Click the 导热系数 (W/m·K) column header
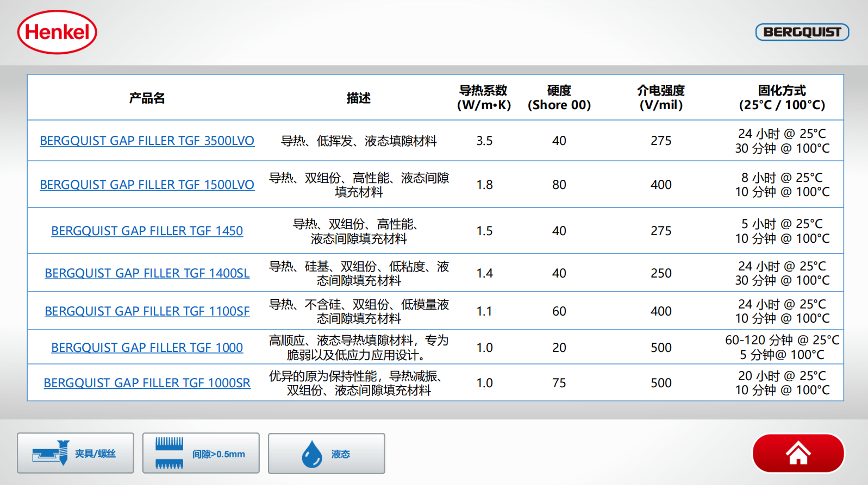This screenshot has width=868, height=485. [x=484, y=98]
